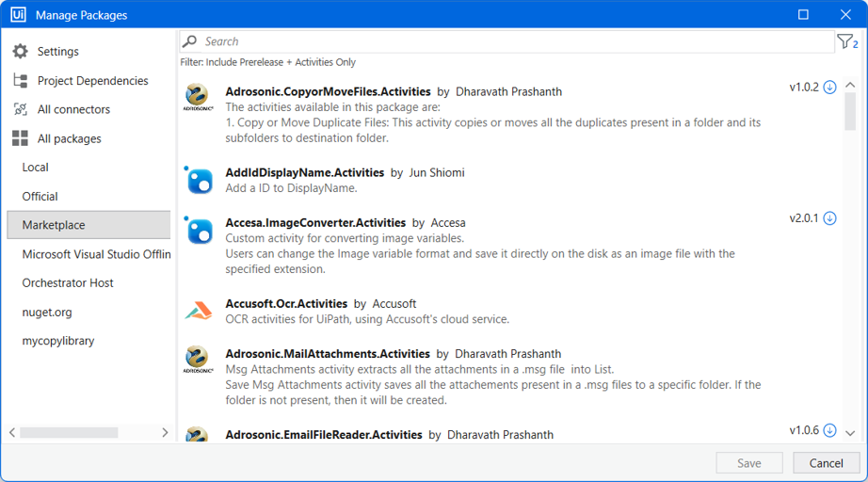
Task: Select the Marketplace package source
Action: (88, 225)
